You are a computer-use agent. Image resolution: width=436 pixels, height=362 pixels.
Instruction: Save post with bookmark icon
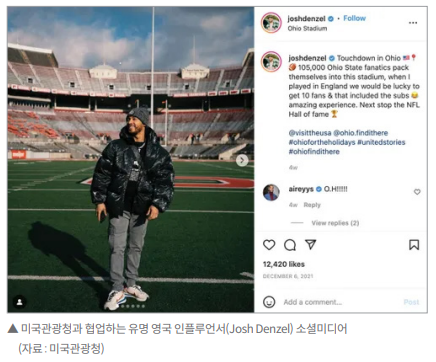(414, 245)
